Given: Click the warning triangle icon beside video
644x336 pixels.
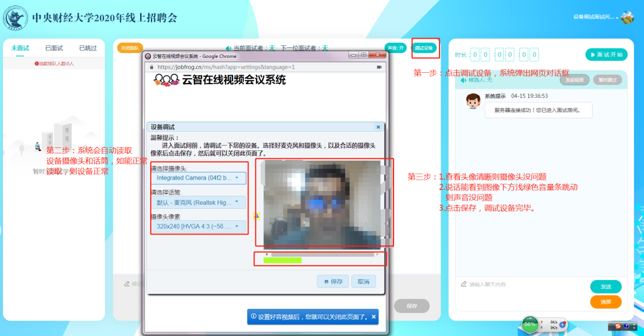Looking at the screenshot, I should pos(256,217).
